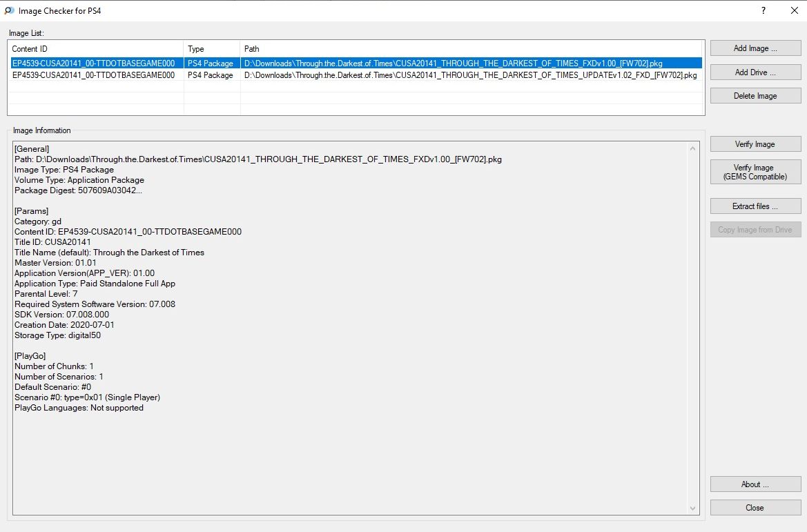Click the scroll down arrow in Image Information

[692, 509]
